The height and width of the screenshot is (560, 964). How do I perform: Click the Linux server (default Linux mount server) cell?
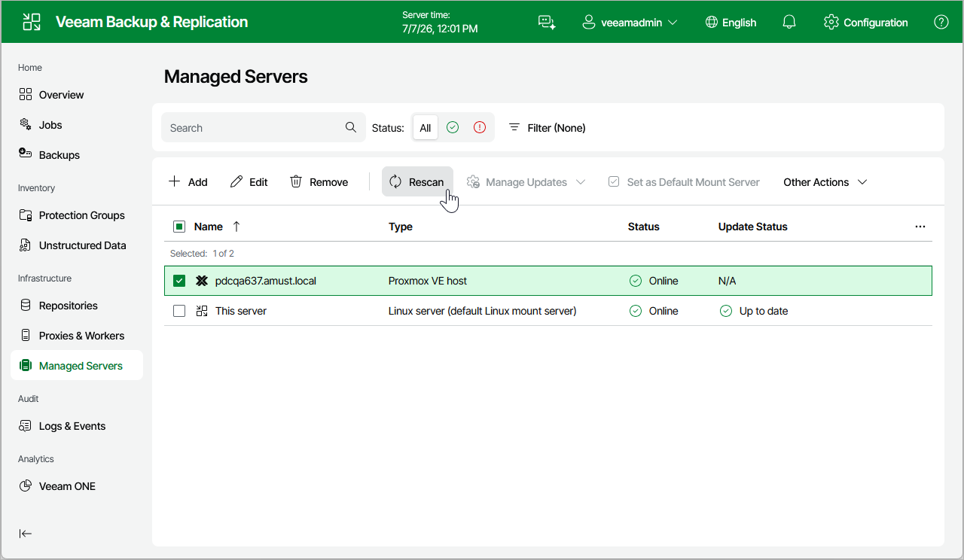point(483,311)
